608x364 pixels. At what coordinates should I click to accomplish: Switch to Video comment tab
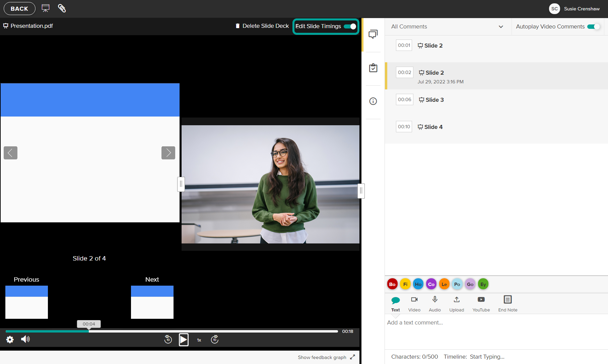point(414,304)
